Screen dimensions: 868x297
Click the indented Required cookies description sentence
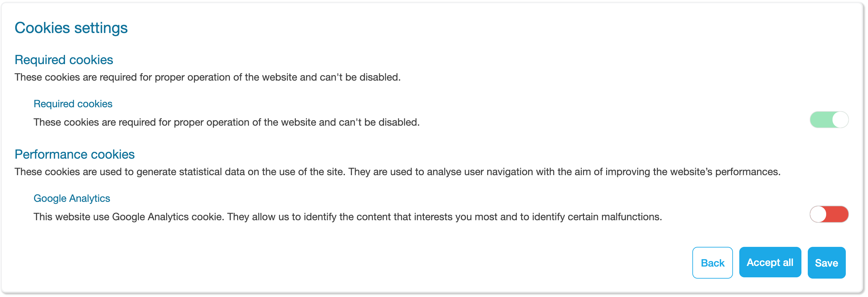[226, 122]
